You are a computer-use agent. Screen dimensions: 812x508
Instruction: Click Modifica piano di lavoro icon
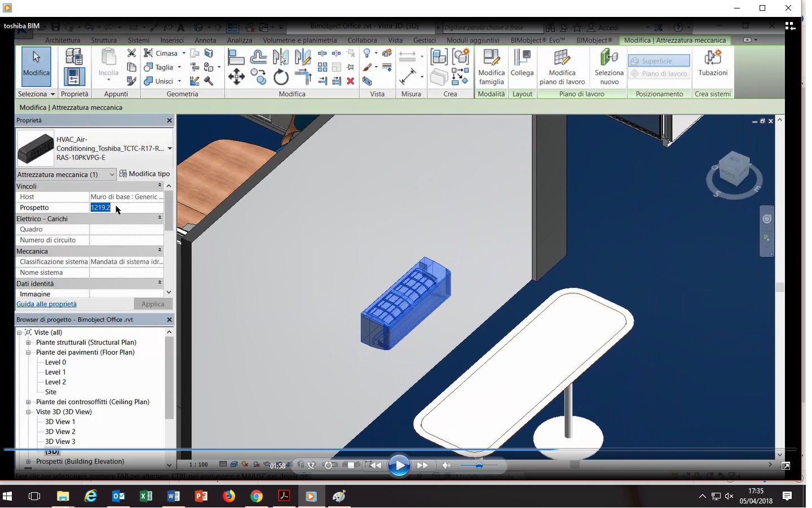pyautogui.click(x=562, y=67)
